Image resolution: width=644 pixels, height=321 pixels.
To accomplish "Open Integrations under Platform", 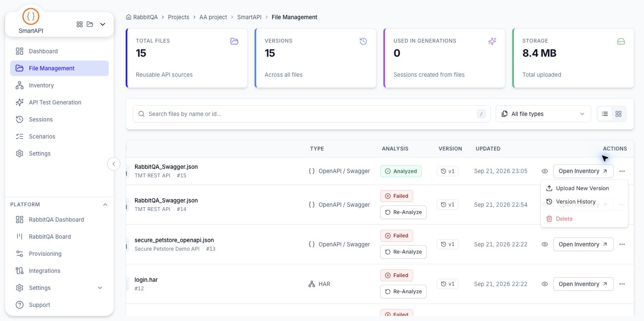I will click(60, 271).
